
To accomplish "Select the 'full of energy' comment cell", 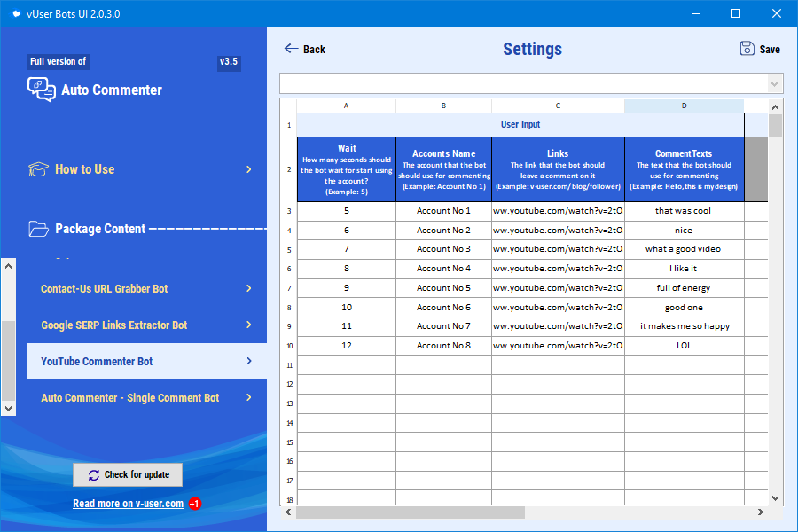I will (x=684, y=288).
